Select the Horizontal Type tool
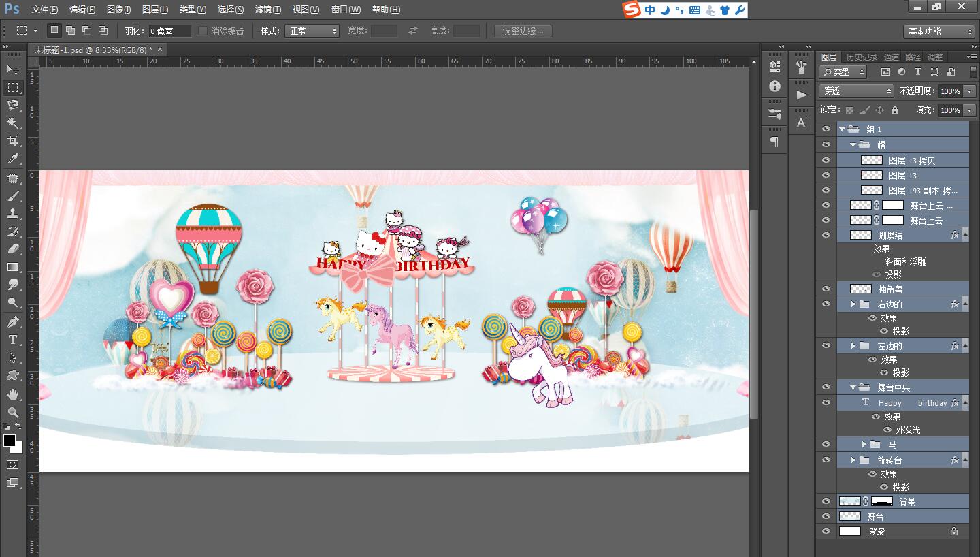The height and width of the screenshot is (557, 980). pos(13,339)
